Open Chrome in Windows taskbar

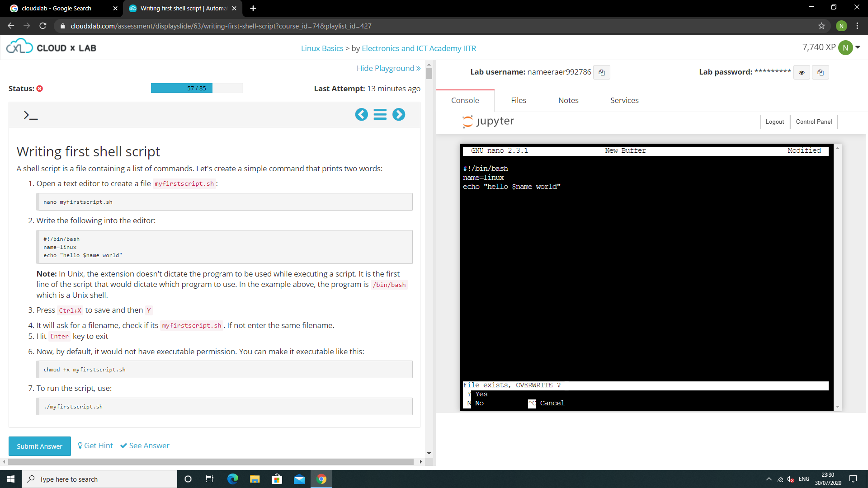[321, 479]
